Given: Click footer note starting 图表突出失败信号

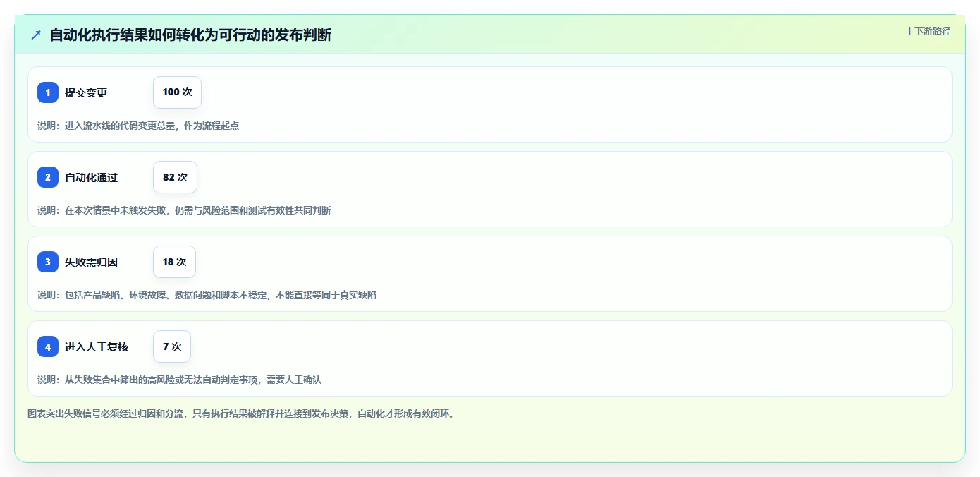Looking at the screenshot, I should point(242,413).
